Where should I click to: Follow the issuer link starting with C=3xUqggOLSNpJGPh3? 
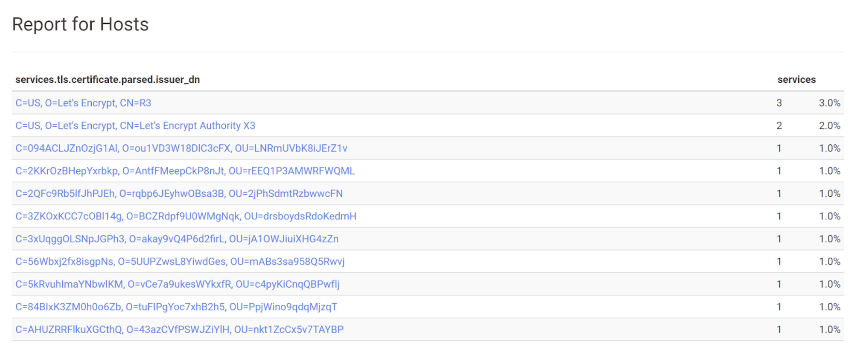(177, 239)
